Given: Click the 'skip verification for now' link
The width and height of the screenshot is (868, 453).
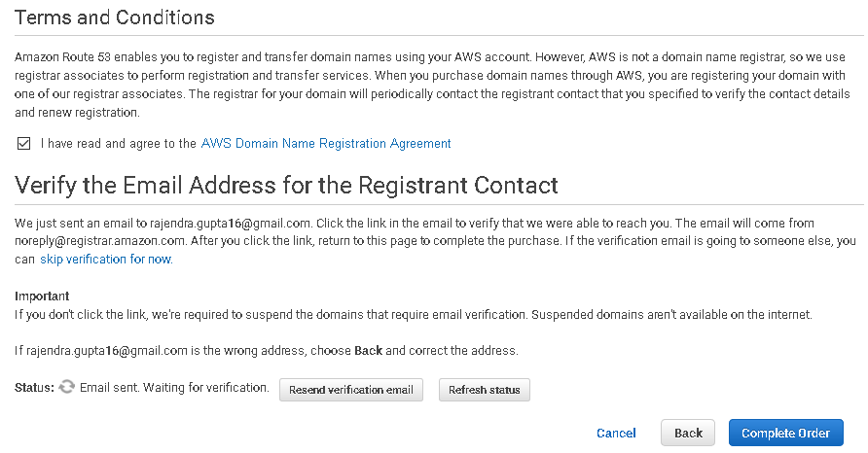Looking at the screenshot, I should (x=106, y=260).
